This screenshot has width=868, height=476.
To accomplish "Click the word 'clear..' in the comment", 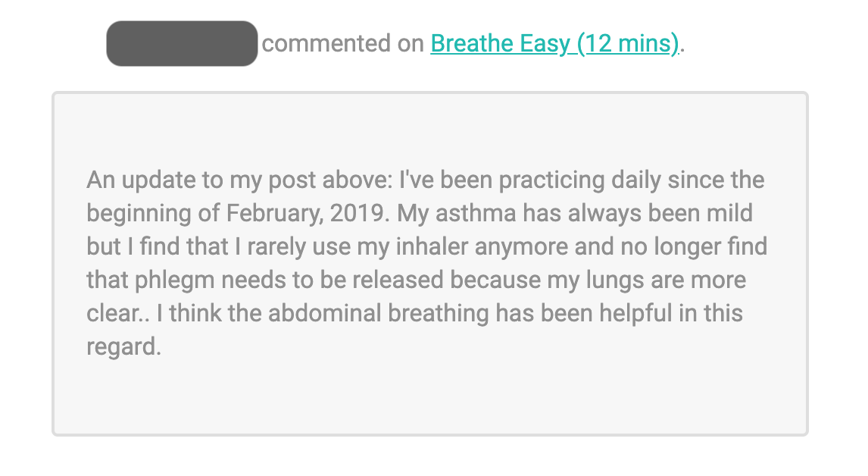I will pos(118,313).
